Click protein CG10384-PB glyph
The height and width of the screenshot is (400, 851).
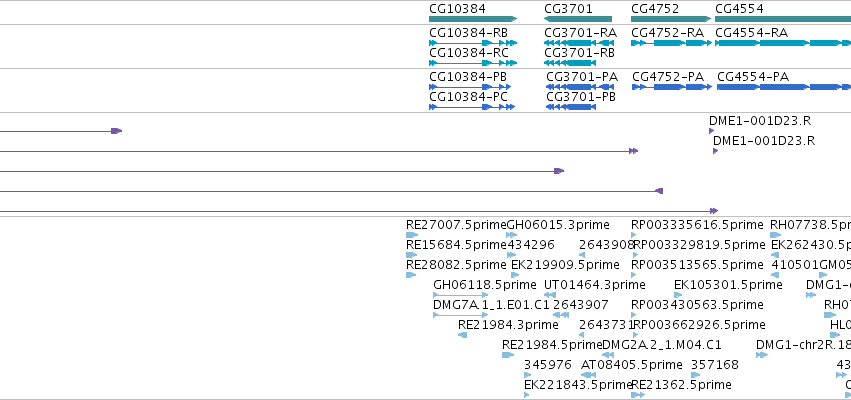point(470,87)
